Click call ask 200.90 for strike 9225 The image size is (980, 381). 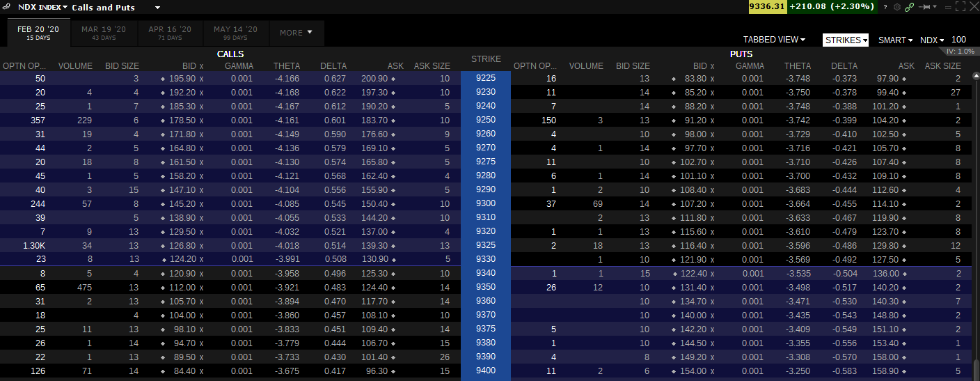coord(374,78)
